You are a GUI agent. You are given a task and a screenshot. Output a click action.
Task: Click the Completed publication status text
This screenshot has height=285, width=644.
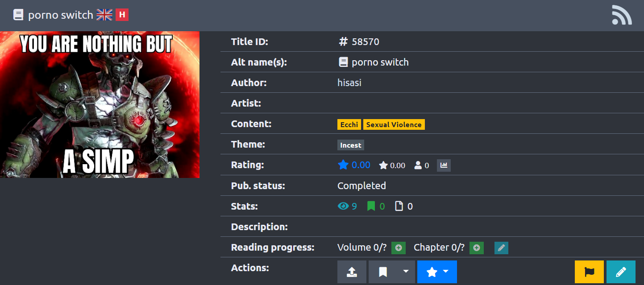pos(361,186)
